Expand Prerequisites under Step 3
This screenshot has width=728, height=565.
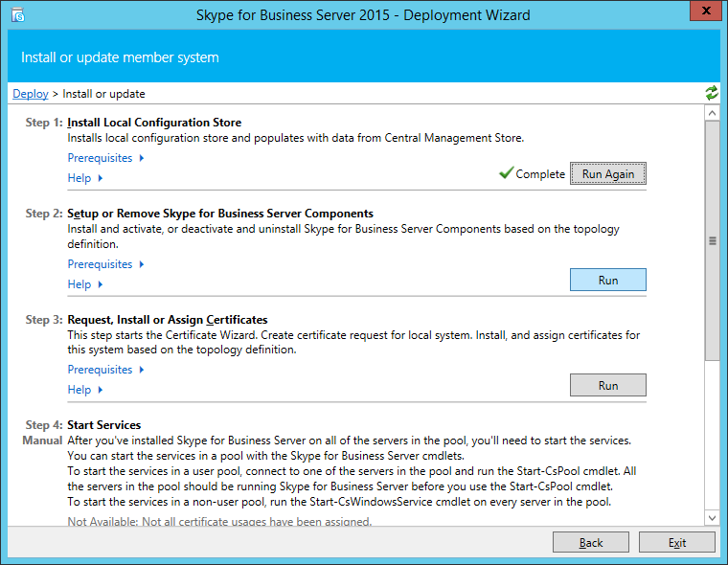(x=106, y=370)
